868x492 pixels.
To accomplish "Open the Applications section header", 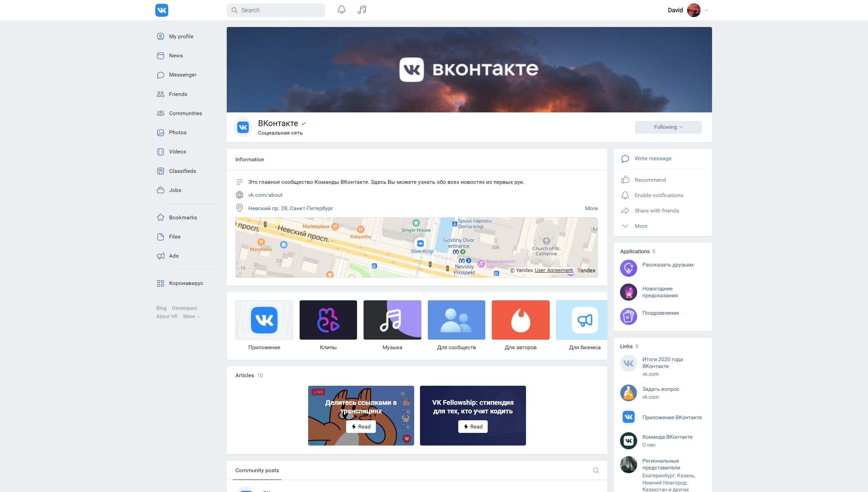I will (637, 251).
